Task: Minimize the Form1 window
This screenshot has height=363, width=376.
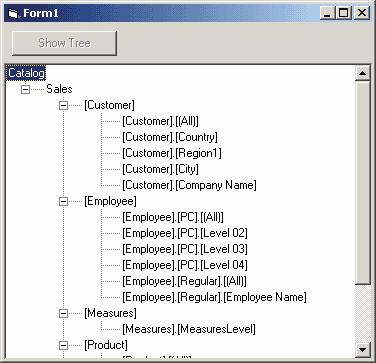Action: tap(327, 13)
